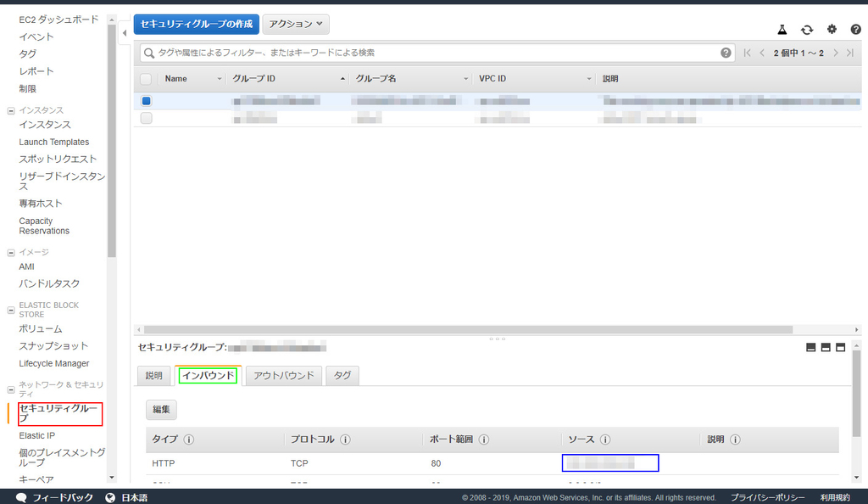This screenshot has height=504, width=868.
Task: Check the second security group row checkbox
Action: pyautogui.click(x=145, y=118)
